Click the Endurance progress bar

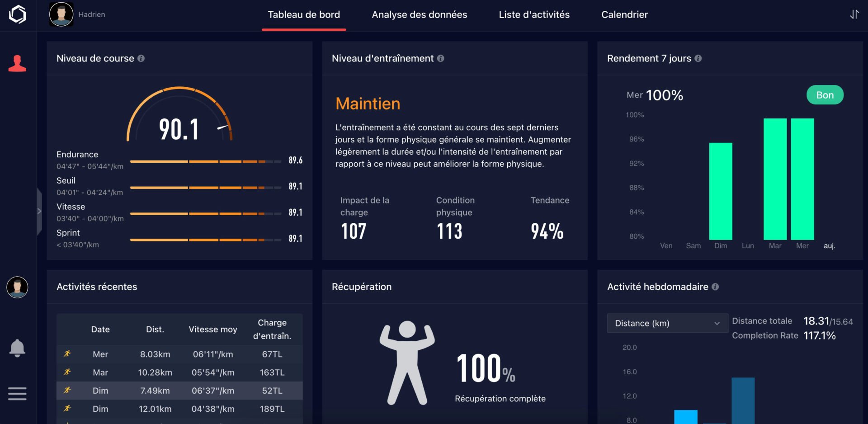206,161
